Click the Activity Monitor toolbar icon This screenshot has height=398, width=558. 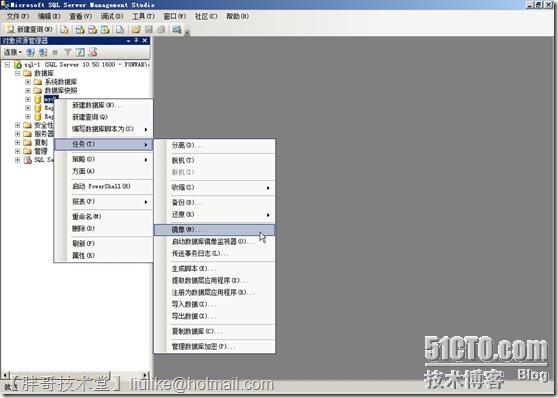(177, 29)
